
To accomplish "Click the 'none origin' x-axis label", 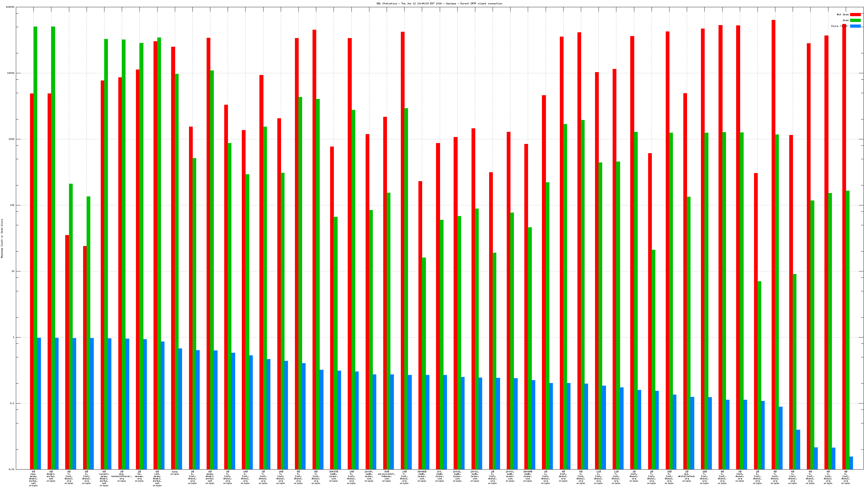I will click(175, 473).
